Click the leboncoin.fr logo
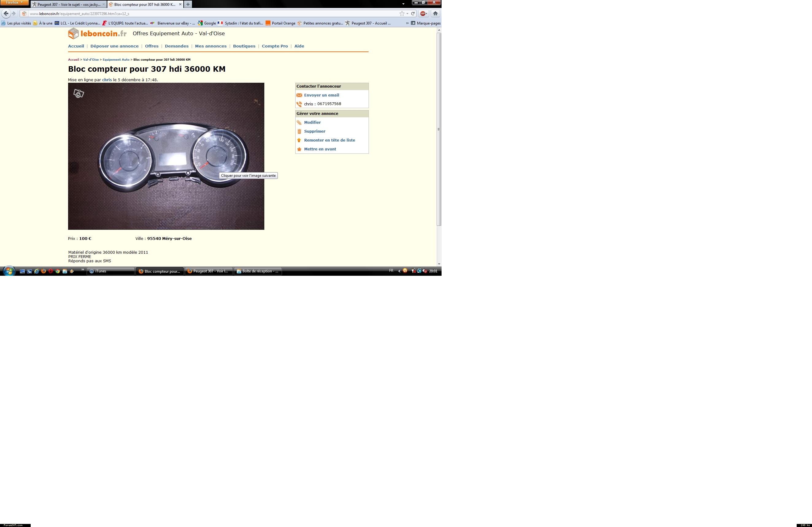812x527 pixels. (98, 33)
